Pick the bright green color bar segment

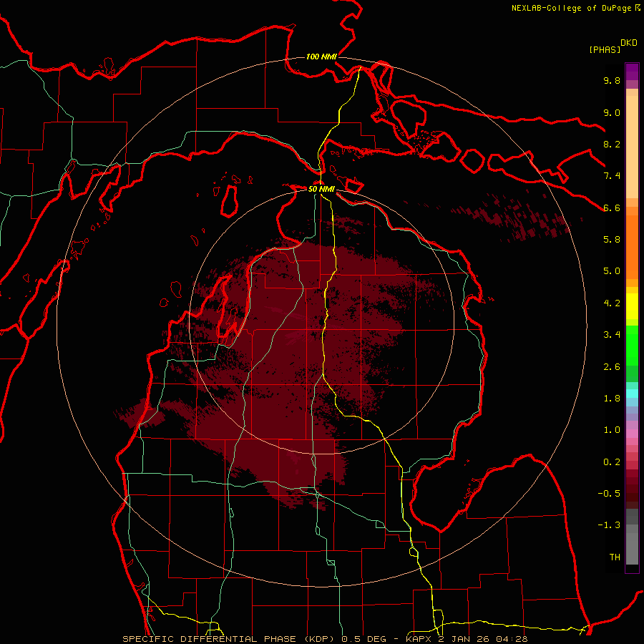tap(632, 346)
